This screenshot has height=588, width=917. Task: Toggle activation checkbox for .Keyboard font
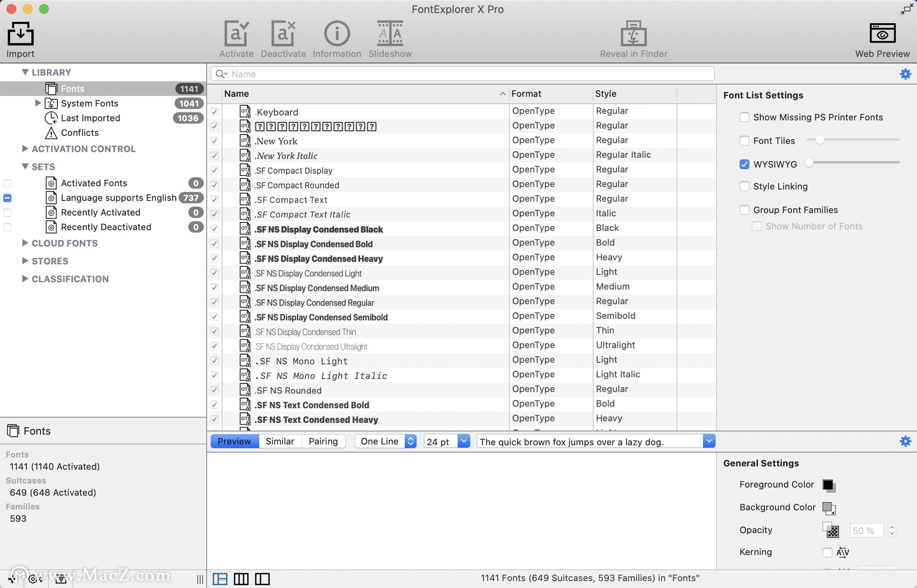click(214, 112)
